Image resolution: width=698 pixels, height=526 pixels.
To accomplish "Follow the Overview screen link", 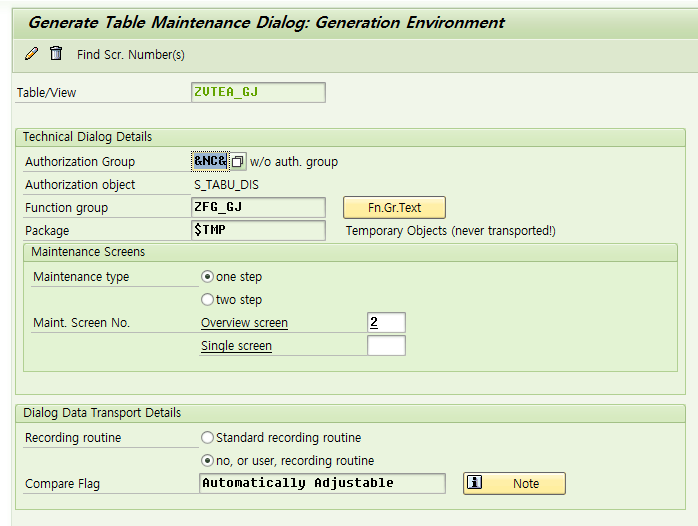I will click(x=244, y=323).
